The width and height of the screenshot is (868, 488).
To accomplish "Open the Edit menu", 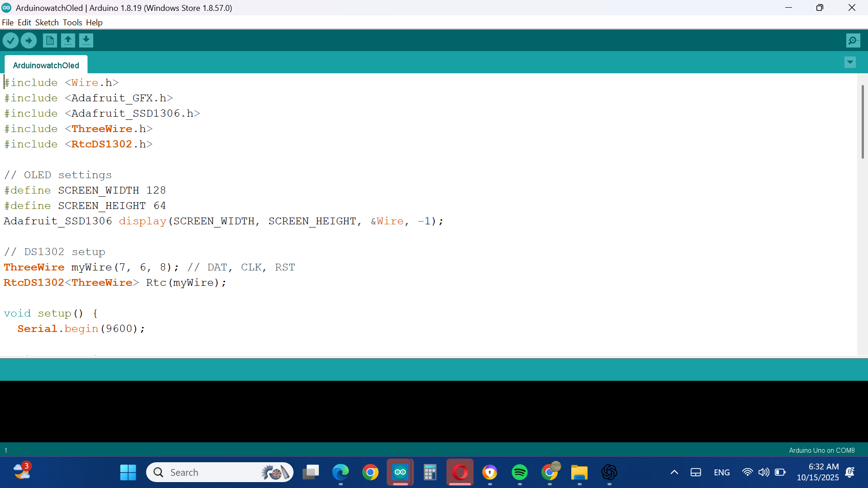I will tap(24, 23).
